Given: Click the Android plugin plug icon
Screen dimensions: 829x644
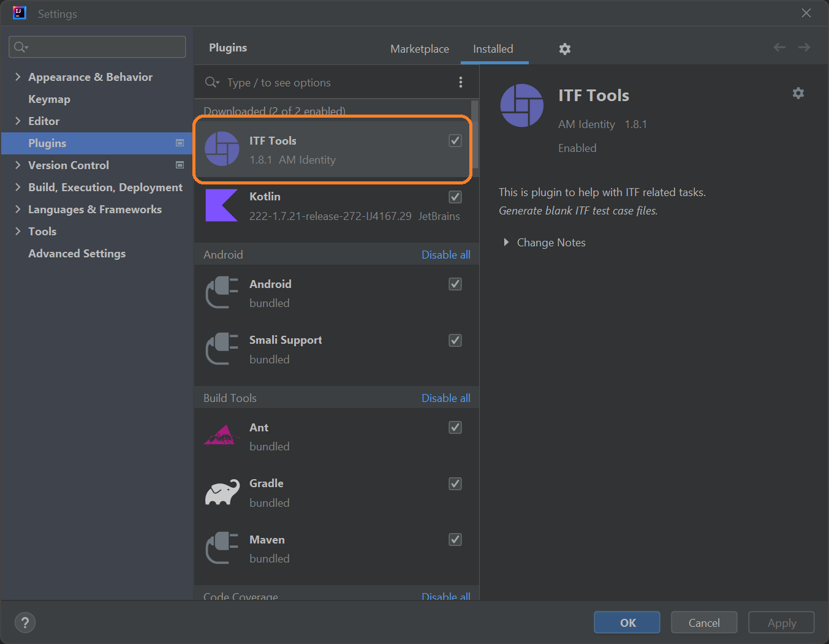Looking at the screenshot, I should pyautogui.click(x=222, y=292).
